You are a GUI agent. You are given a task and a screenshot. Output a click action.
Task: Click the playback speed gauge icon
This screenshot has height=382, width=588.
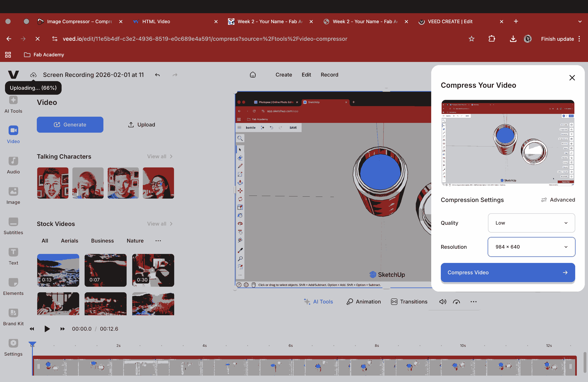pyautogui.click(x=456, y=301)
